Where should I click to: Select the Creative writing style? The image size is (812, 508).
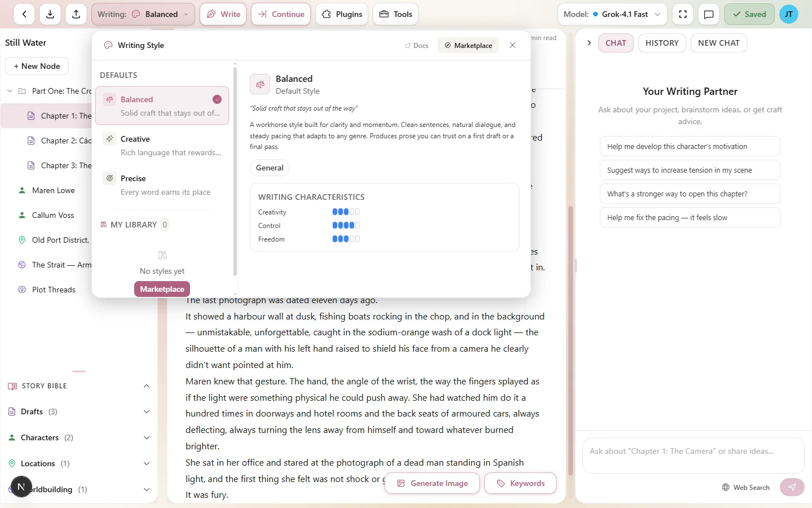point(162,144)
